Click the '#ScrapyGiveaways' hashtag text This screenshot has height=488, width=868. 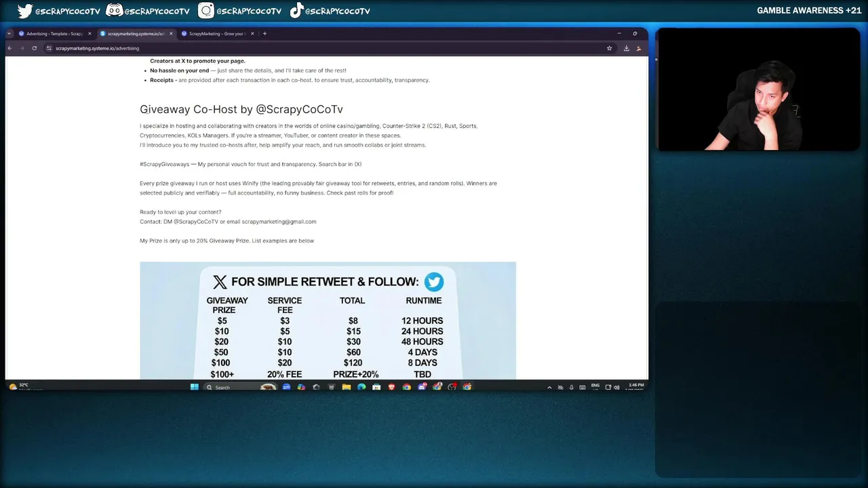tap(165, 164)
